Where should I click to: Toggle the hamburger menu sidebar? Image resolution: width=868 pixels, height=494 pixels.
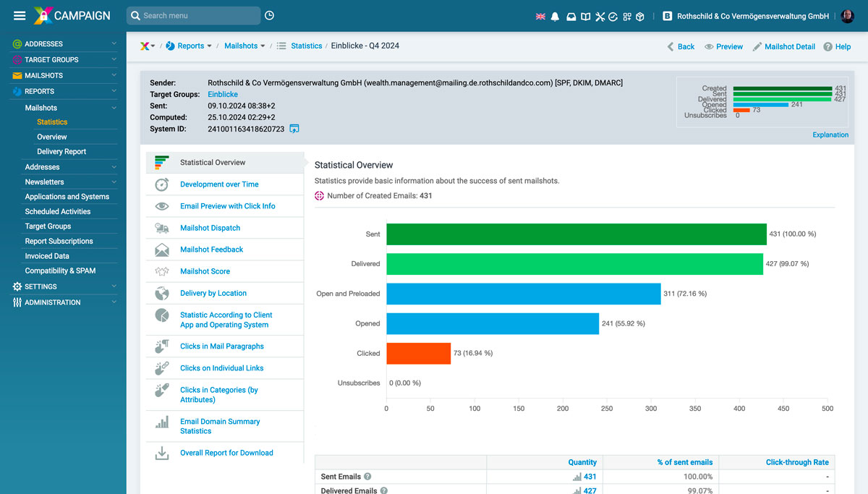tap(20, 15)
